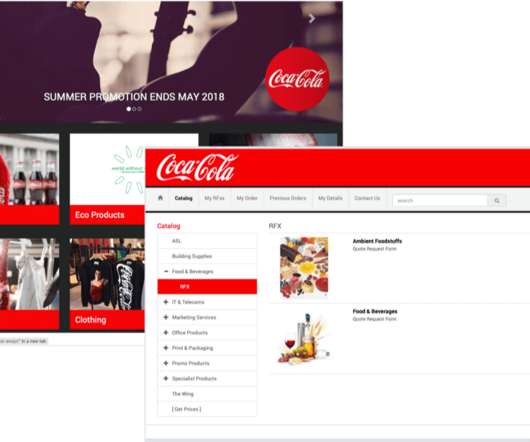Open the Catalog tab
This screenshot has width=530, height=442.
[x=184, y=198]
